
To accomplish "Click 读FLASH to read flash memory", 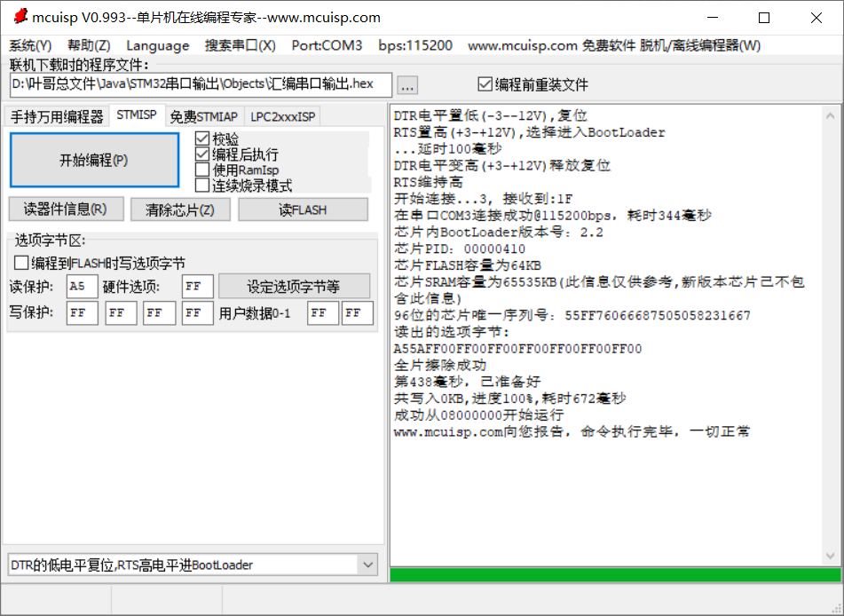I will pyautogui.click(x=303, y=209).
